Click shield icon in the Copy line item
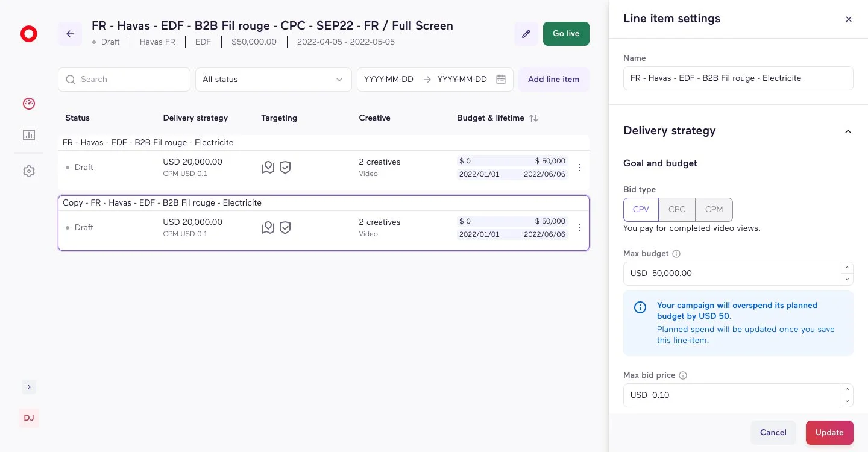The image size is (868, 452). (285, 228)
